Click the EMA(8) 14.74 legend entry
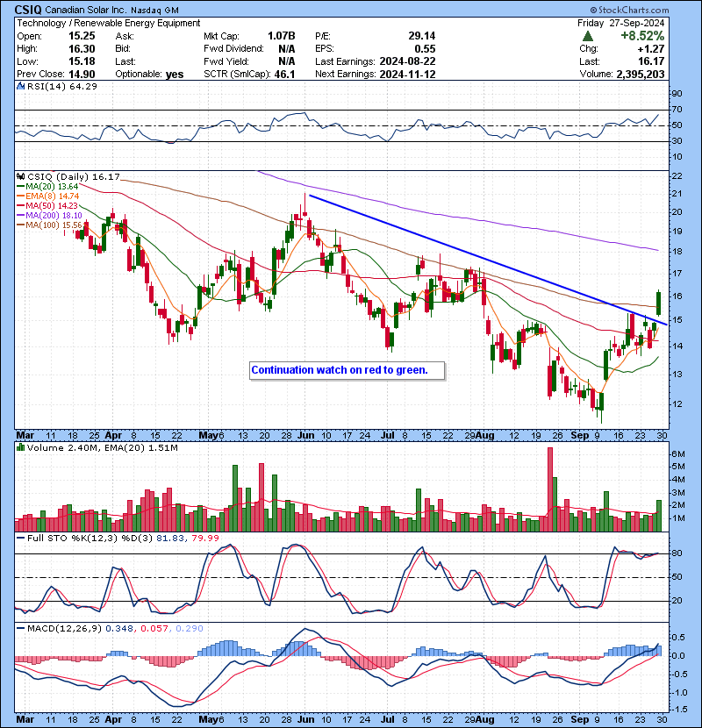 coord(48,196)
